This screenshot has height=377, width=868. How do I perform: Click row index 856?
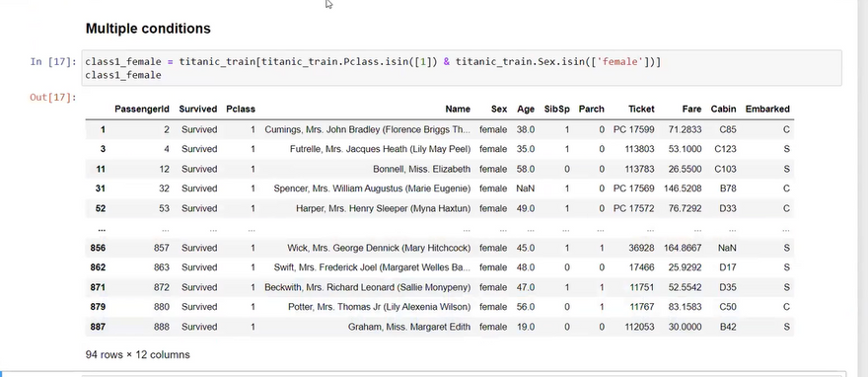98,248
